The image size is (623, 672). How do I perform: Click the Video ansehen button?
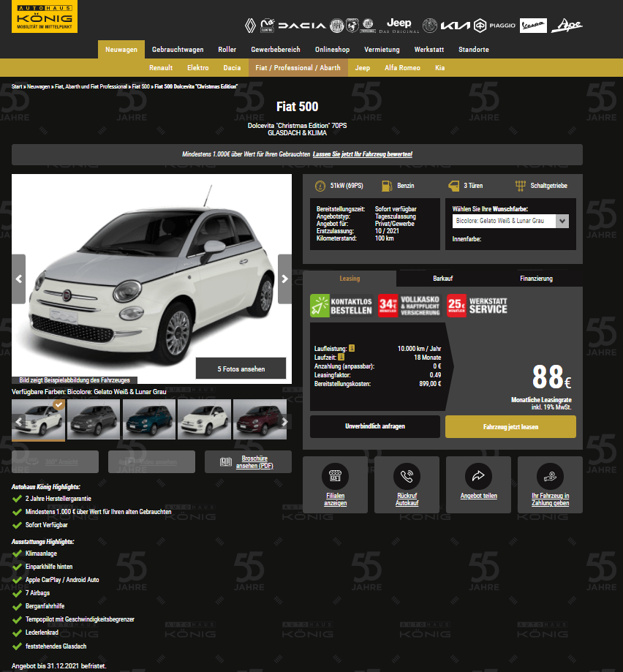coord(151,461)
